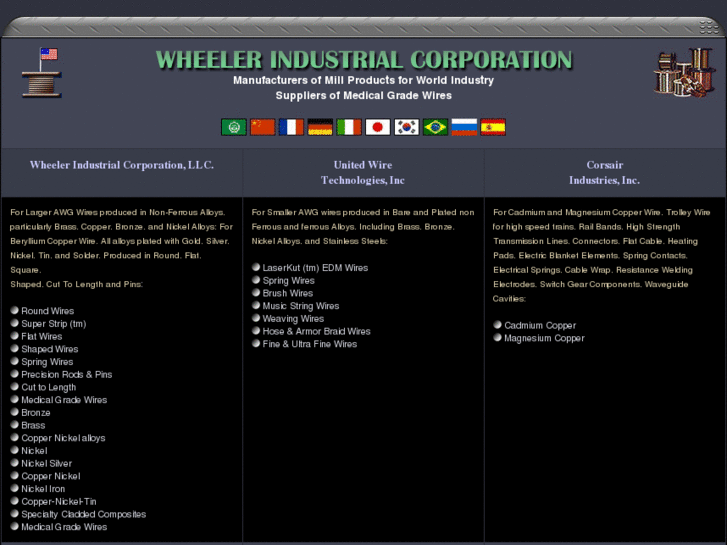Open the Nickel Iron link

[43, 489]
